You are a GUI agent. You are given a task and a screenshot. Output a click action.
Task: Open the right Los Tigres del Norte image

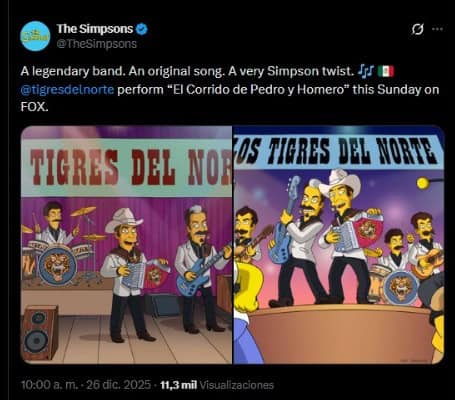[339, 245]
